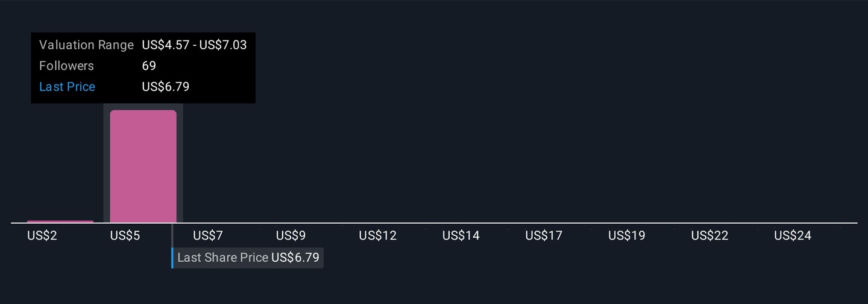Click the US$14 axis label
The height and width of the screenshot is (304, 868).
[x=461, y=236]
